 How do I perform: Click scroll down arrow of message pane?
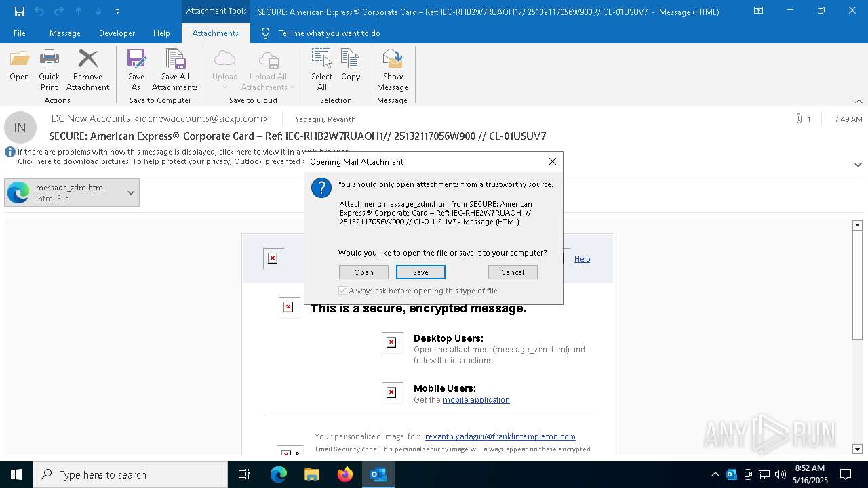point(857,449)
